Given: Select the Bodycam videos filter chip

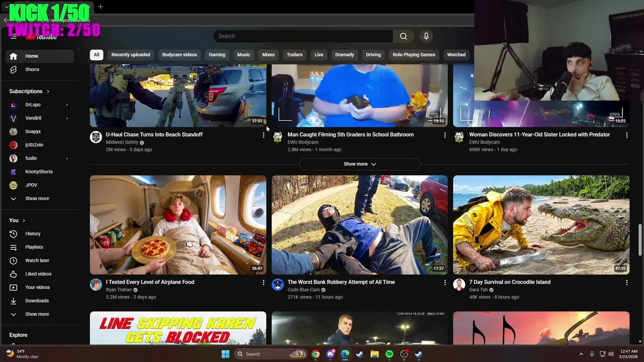Looking at the screenshot, I should tap(180, 55).
